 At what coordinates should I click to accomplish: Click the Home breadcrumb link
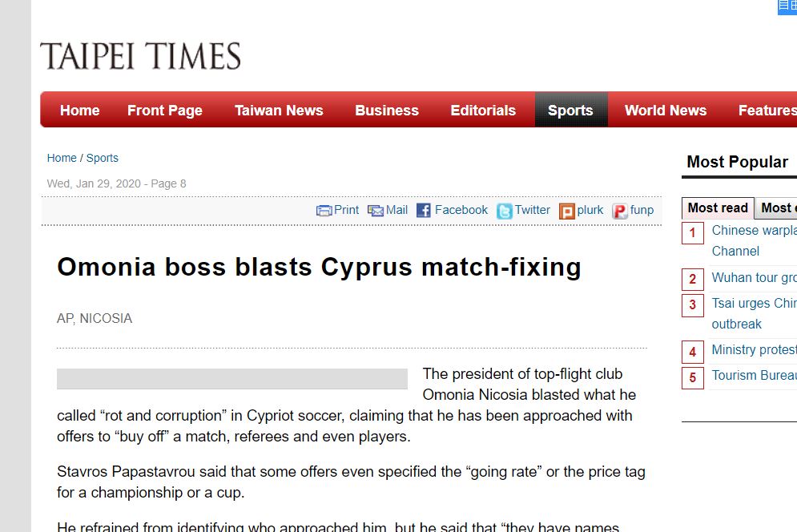click(x=62, y=158)
